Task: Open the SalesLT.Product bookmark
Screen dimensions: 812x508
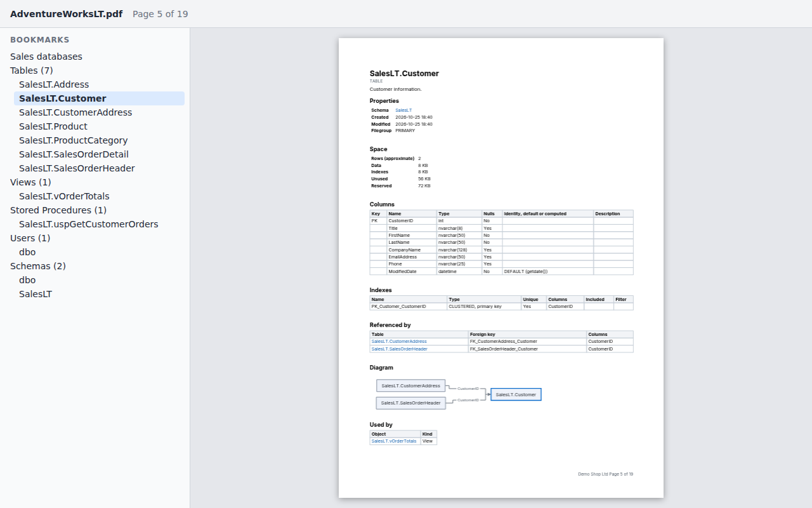Action: click(53, 126)
